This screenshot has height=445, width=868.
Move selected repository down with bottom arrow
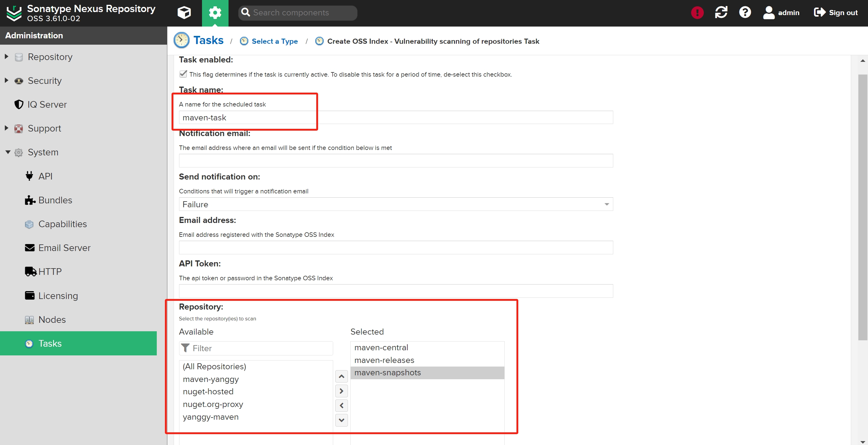[341, 420]
